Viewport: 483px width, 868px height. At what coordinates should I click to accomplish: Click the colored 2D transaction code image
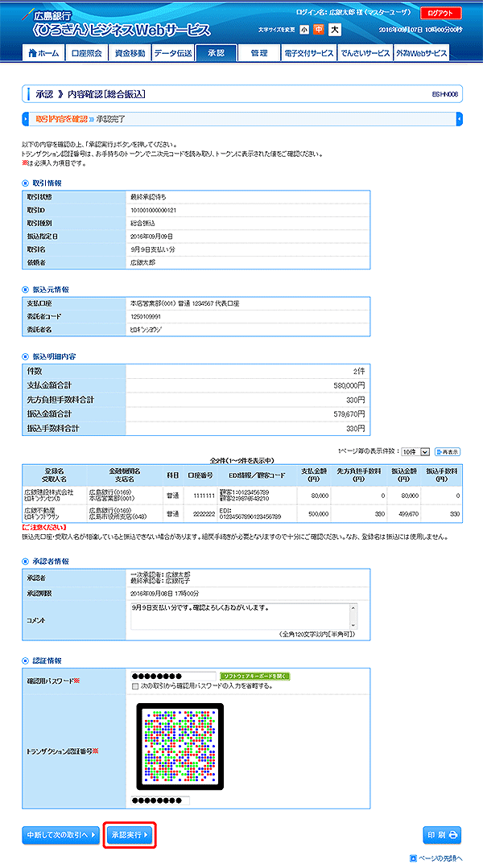click(180, 747)
